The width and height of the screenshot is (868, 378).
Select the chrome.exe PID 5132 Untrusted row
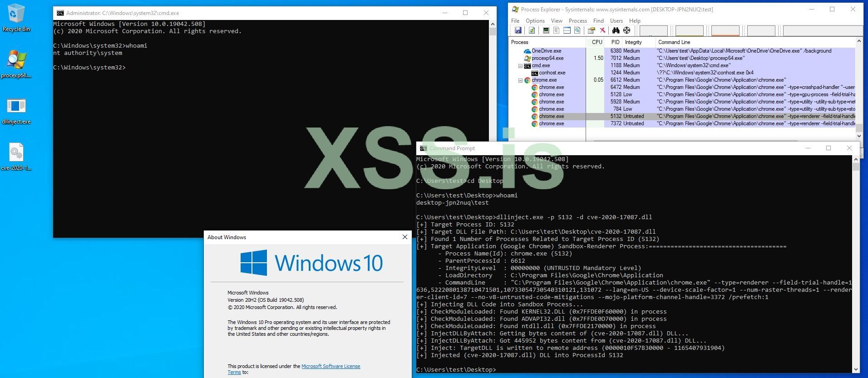[x=682, y=116]
